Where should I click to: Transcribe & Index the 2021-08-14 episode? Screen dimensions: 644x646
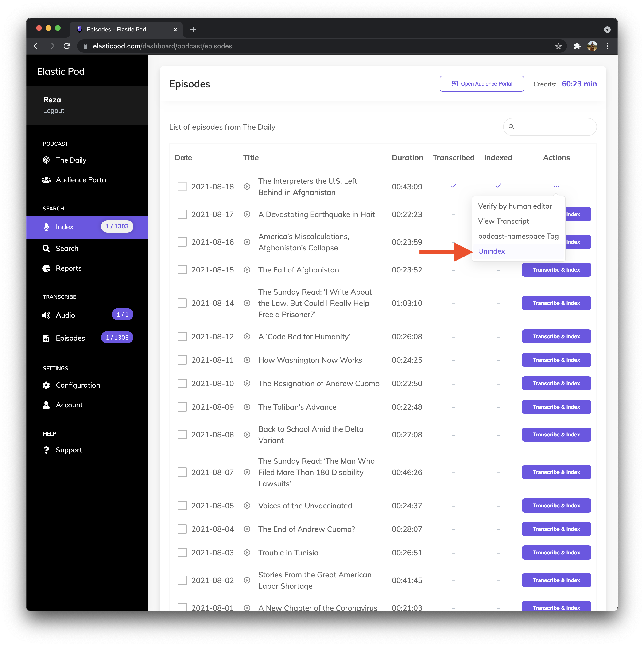(556, 303)
